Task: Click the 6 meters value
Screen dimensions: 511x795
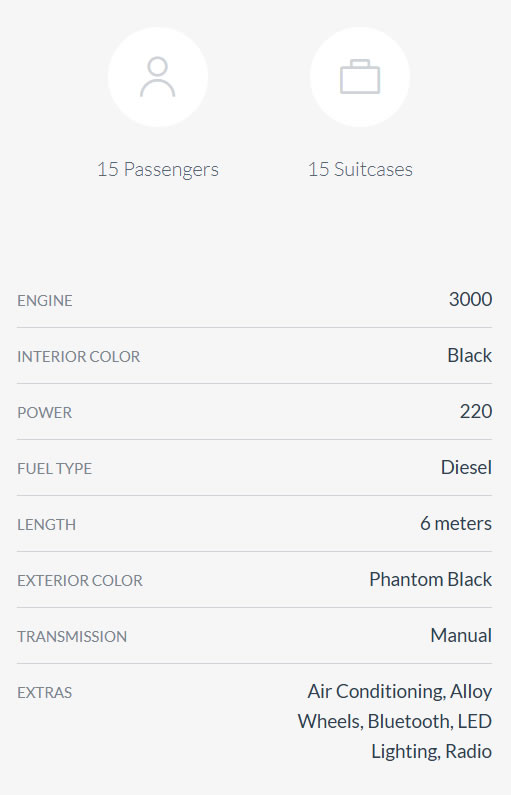Action: click(x=456, y=523)
